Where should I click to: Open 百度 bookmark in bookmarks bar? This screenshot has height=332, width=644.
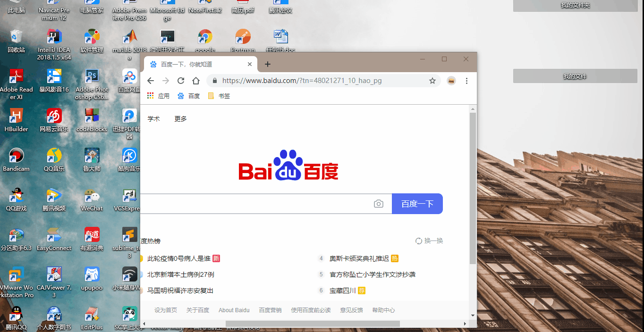point(188,96)
